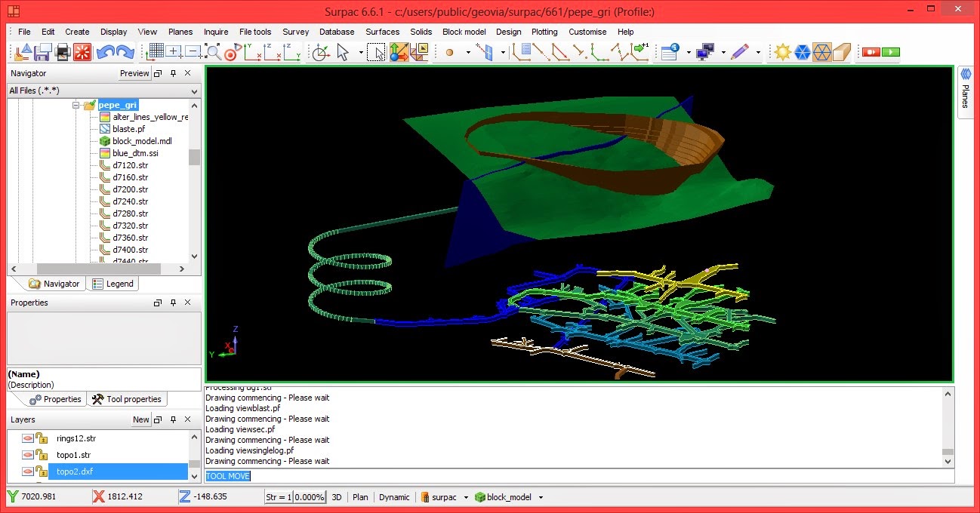980x513 pixels.
Task: Toggle lock icon of topo1.str layer
Action: 42,455
